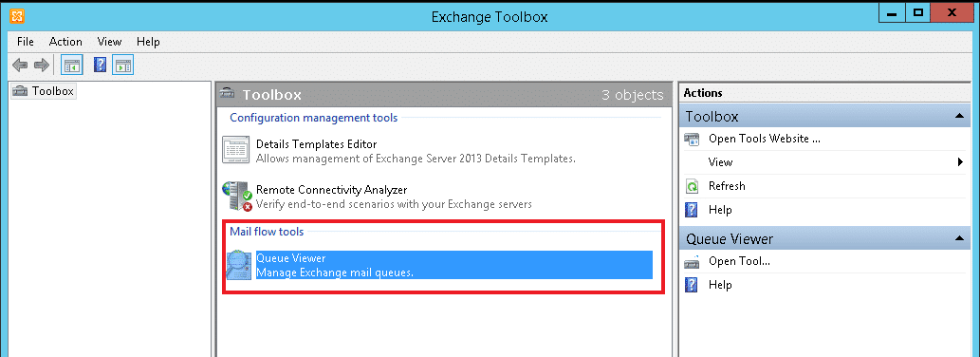980x357 pixels.
Task: Click the Back arrow toolbar icon
Action: 20,65
